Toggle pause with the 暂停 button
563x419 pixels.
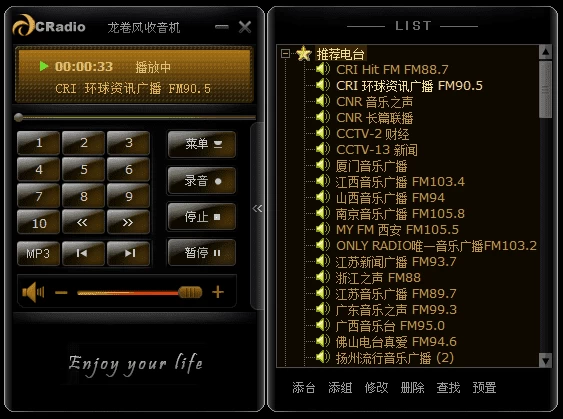coord(202,253)
